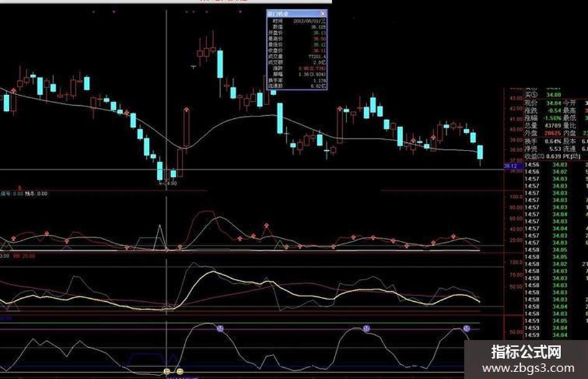Click the 最低价 row in the popup
This screenshot has width=588, height=379.
point(297,45)
